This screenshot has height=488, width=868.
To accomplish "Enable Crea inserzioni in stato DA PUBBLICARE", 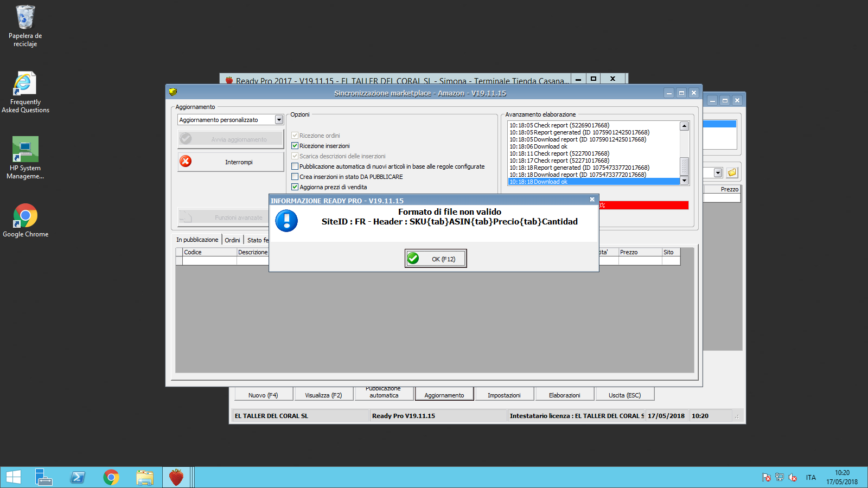I will point(295,177).
